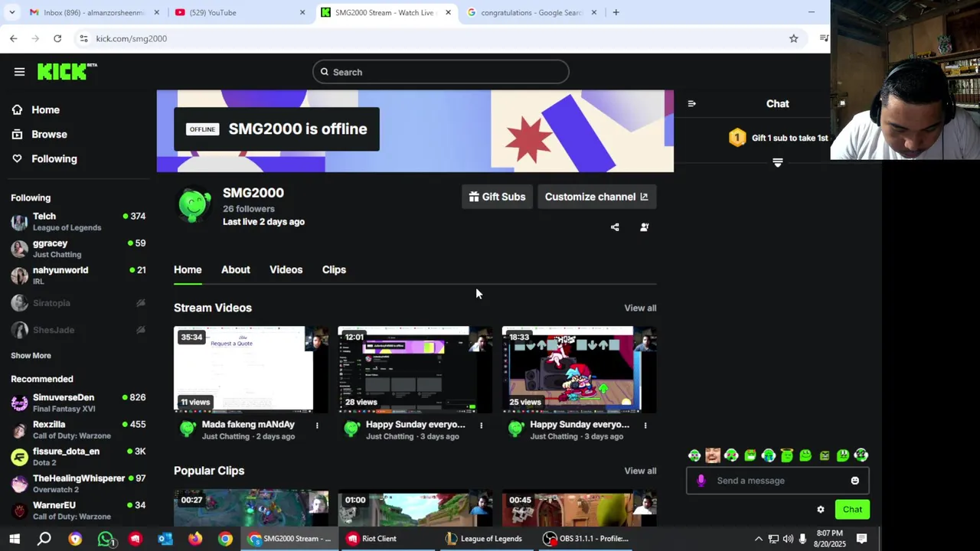Open the recommended SimuverseDen channel

coord(78,403)
